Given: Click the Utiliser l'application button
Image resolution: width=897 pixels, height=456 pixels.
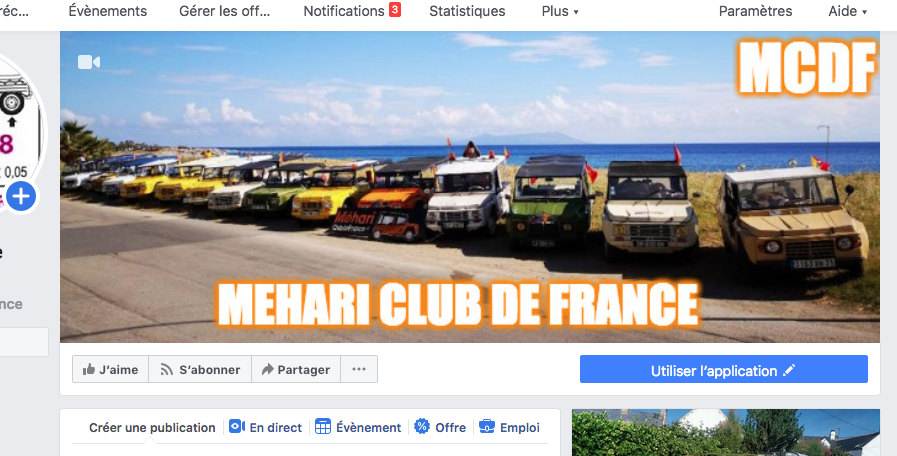Looking at the screenshot, I should click(x=724, y=369).
